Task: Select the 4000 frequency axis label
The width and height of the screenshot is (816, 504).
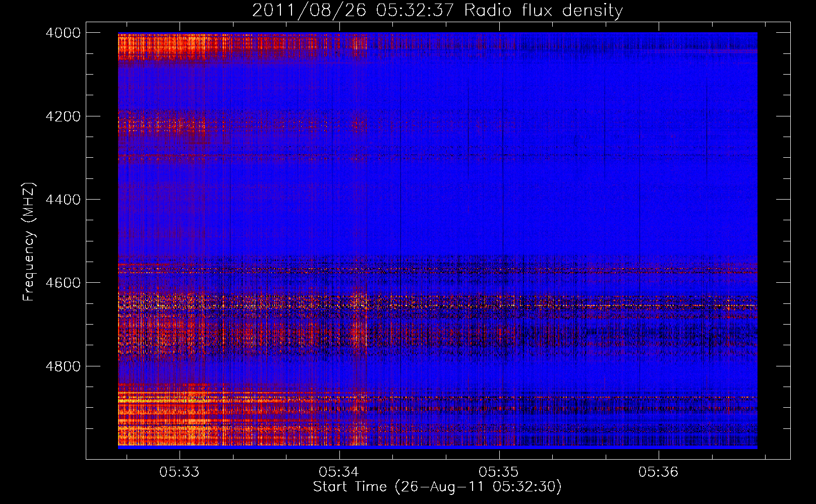Action: point(63,33)
